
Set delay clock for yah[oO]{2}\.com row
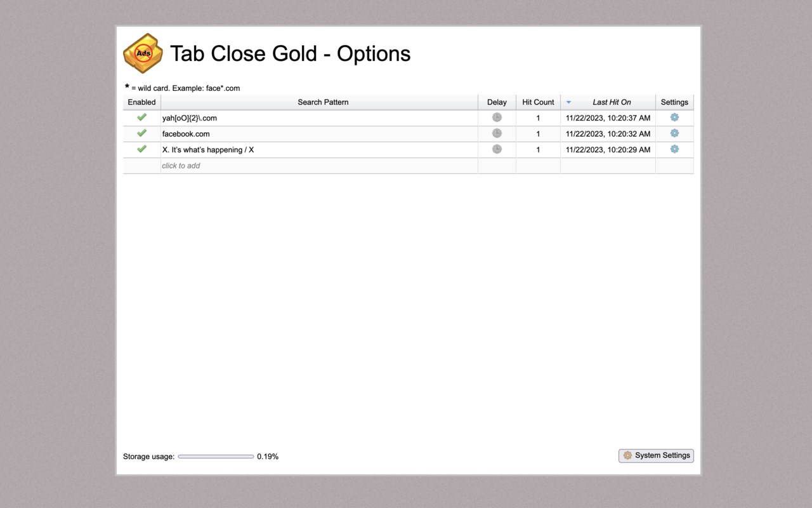coord(497,117)
